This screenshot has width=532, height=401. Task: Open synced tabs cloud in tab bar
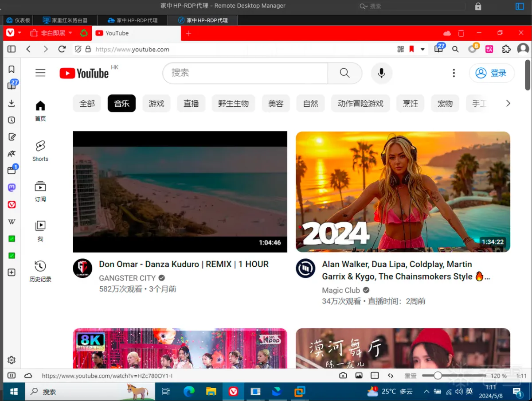tap(447, 33)
